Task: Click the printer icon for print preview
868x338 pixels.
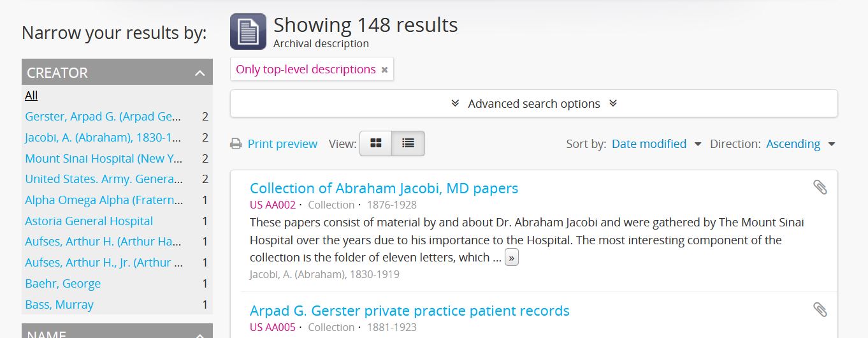Action: (x=236, y=144)
